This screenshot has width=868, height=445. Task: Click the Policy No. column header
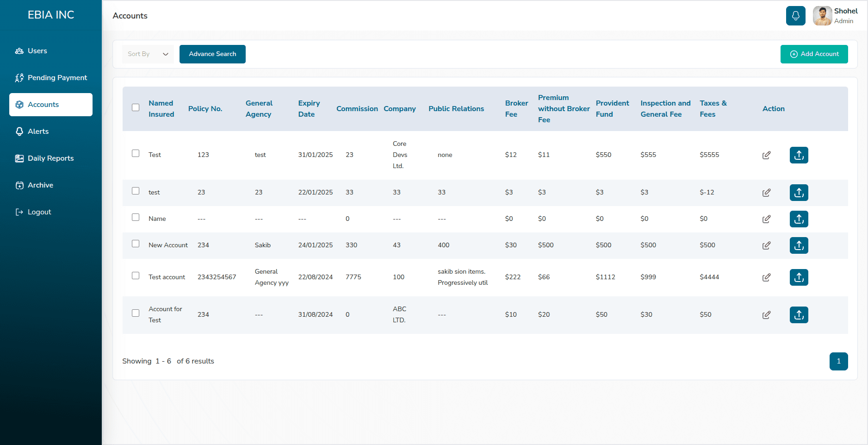[205, 109]
